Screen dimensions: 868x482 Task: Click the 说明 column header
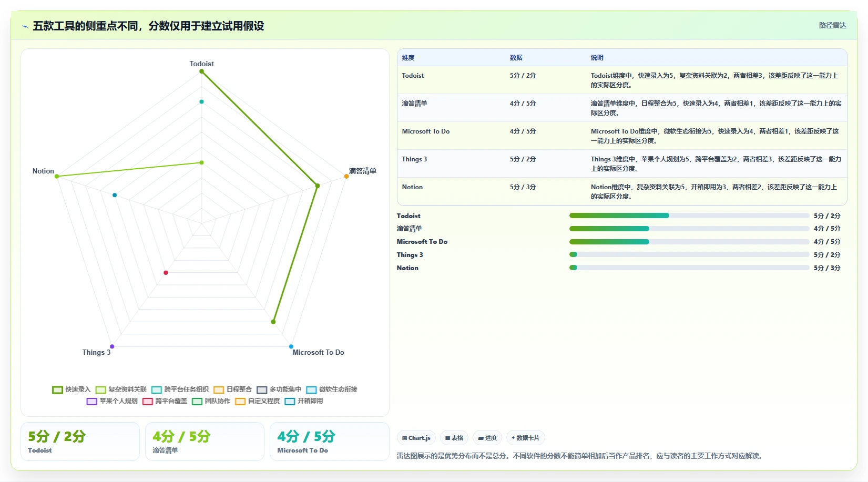597,58
